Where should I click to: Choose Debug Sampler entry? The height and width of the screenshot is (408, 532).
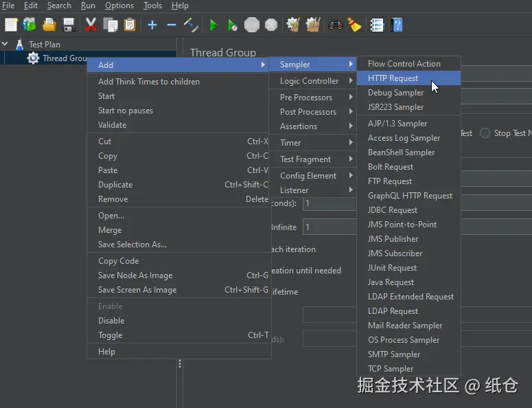(409, 93)
